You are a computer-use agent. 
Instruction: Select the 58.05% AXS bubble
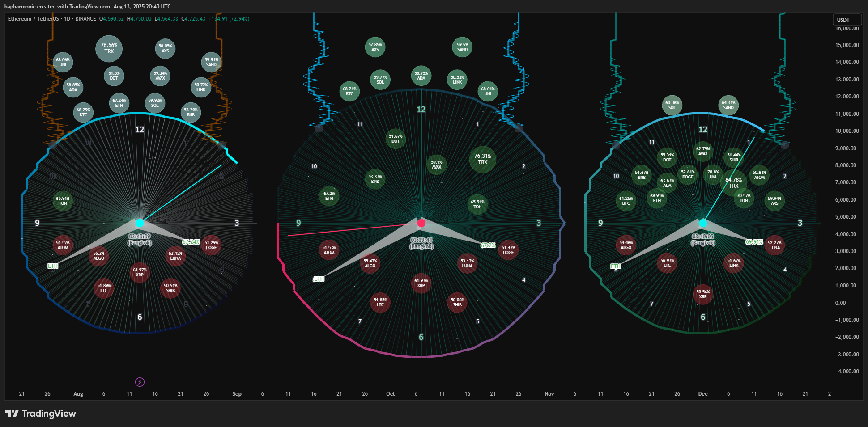165,48
